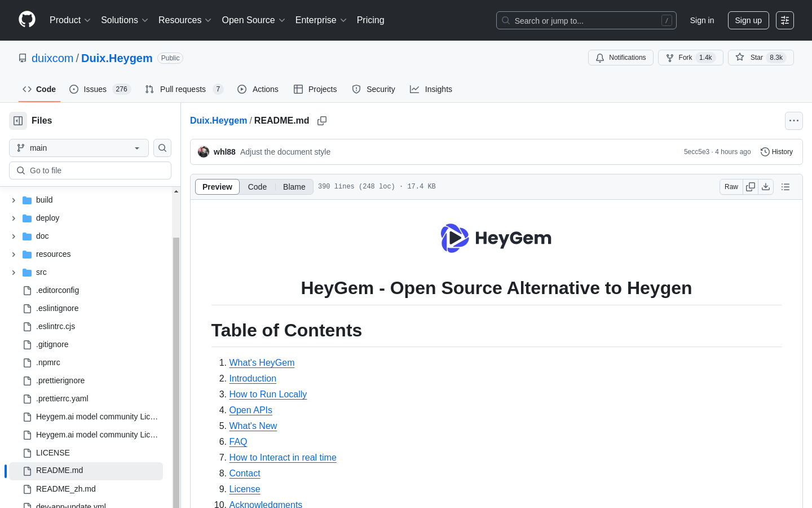Click the search files magnifier button

(162, 148)
